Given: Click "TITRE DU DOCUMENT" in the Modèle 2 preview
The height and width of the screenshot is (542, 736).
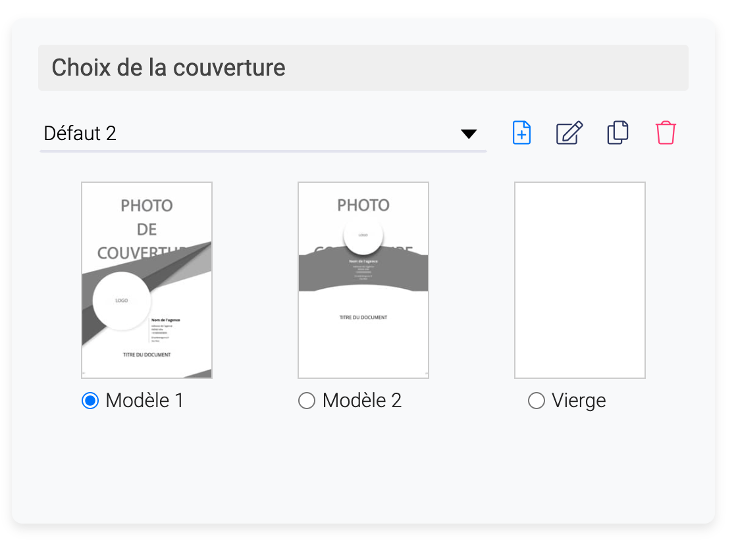Looking at the screenshot, I should (x=363, y=317).
